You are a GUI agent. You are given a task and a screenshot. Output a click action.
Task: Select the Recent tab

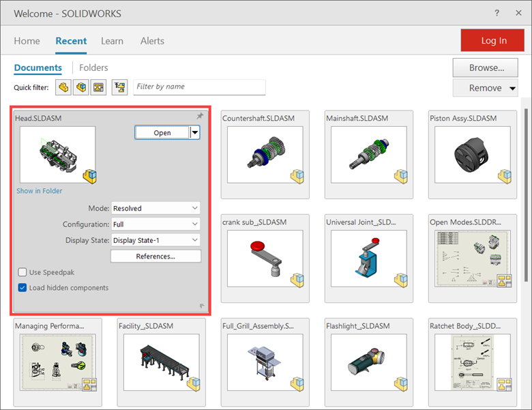pyautogui.click(x=71, y=41)
